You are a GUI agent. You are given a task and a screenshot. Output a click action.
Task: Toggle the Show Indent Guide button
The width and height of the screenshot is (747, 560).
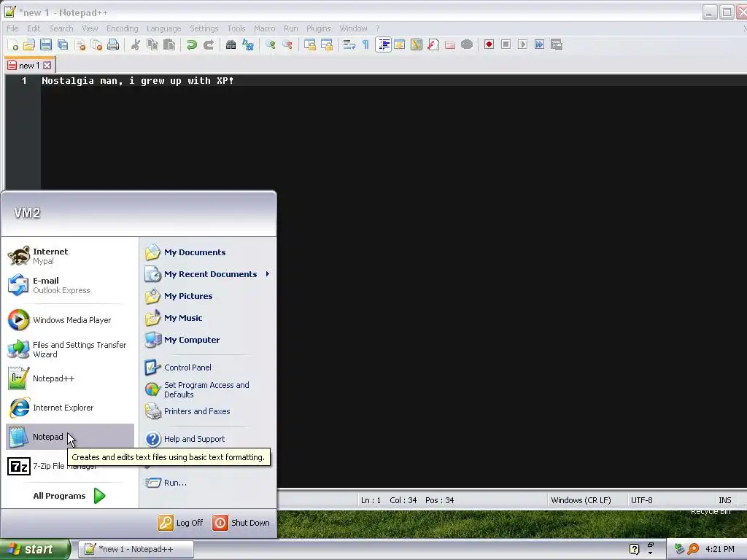click(383, 44)
